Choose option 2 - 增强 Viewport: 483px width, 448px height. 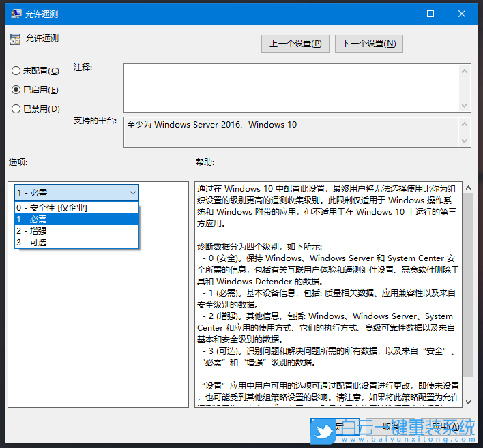pos(76,231)
